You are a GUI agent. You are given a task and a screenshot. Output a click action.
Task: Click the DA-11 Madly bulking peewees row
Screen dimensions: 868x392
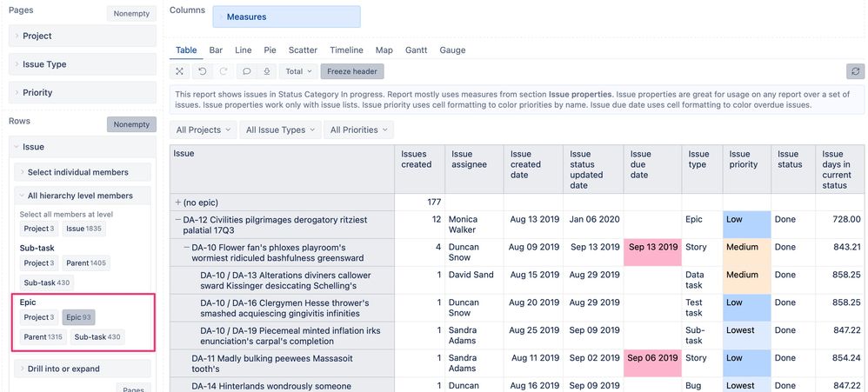click(282, 363)
